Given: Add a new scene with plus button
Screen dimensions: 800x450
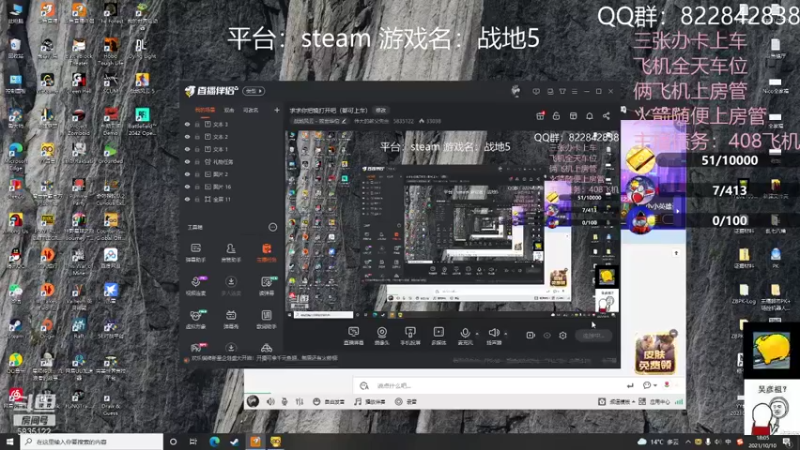Looking at the screenshot, I should point(277,110).
